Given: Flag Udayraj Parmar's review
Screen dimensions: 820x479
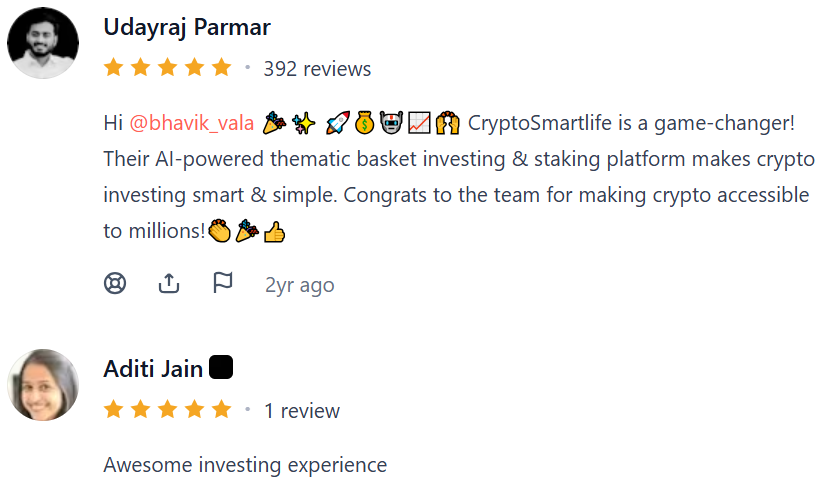Looking at the screenshot, I should pos(223,284).
